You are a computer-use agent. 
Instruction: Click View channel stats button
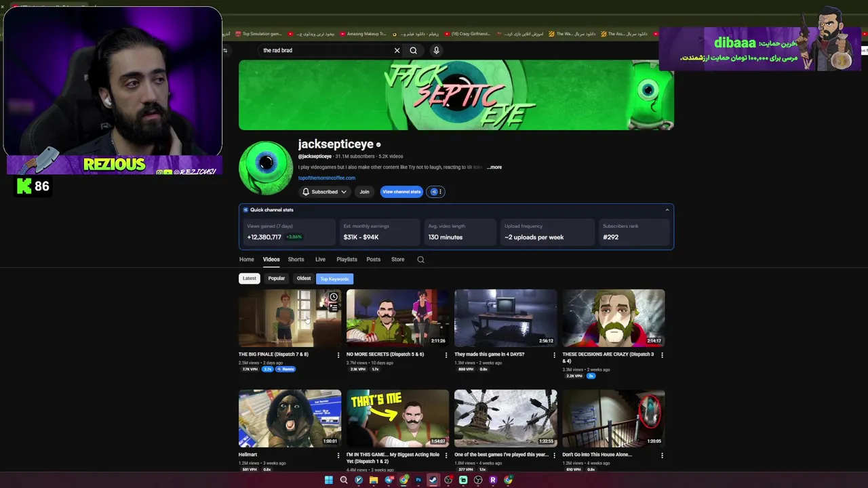[401, 192]
